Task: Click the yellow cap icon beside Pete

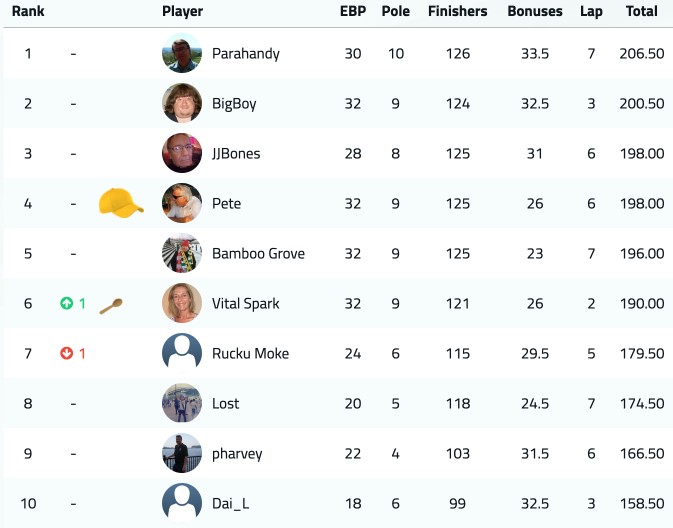Action: 121,203
